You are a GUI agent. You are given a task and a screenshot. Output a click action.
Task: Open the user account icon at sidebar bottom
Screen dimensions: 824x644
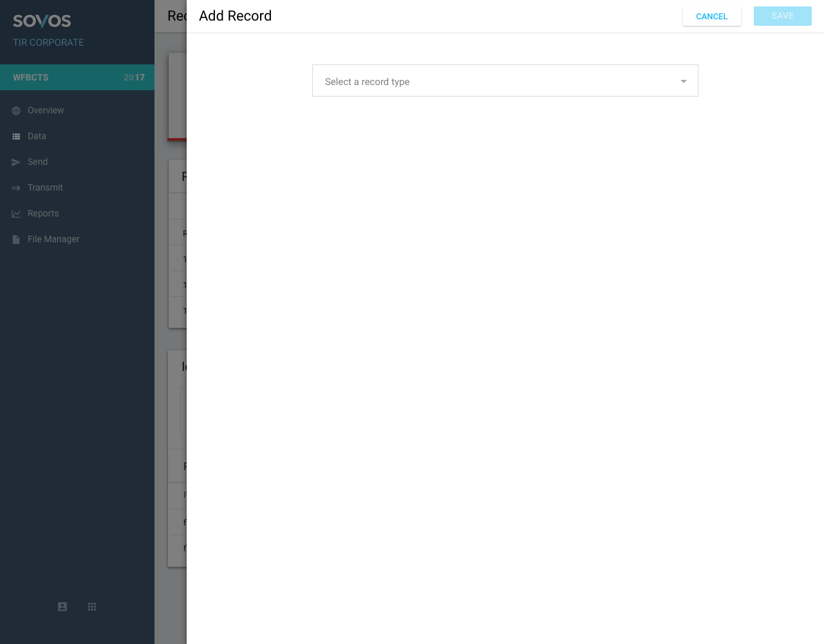(x=62, y=607)
